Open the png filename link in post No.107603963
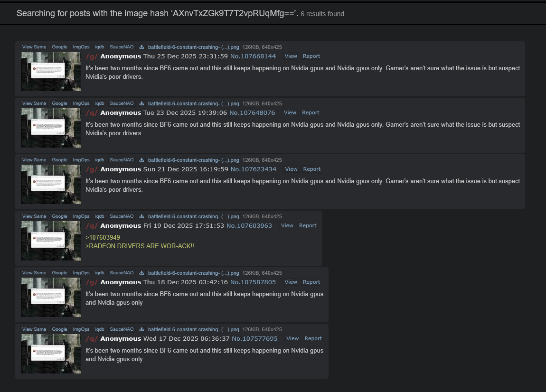The height and width of the screenshot is (392, 546). 194,216
